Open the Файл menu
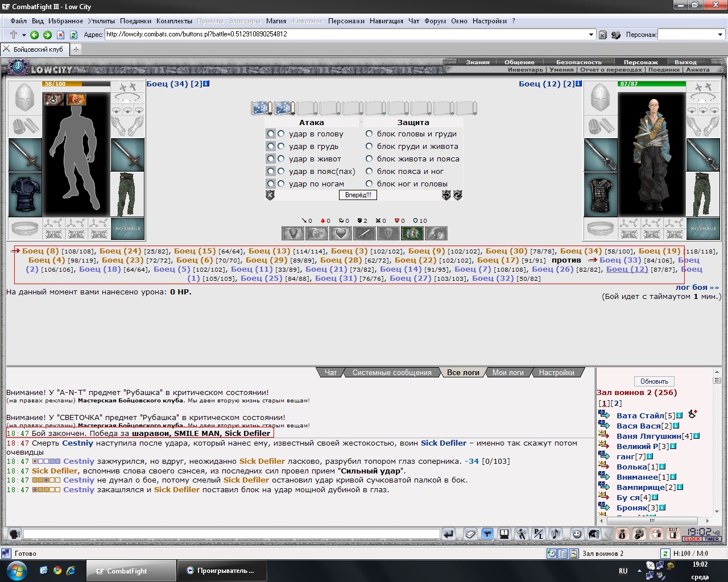Image resolution: width=728 pixels, height=582 pixels. 19,21
